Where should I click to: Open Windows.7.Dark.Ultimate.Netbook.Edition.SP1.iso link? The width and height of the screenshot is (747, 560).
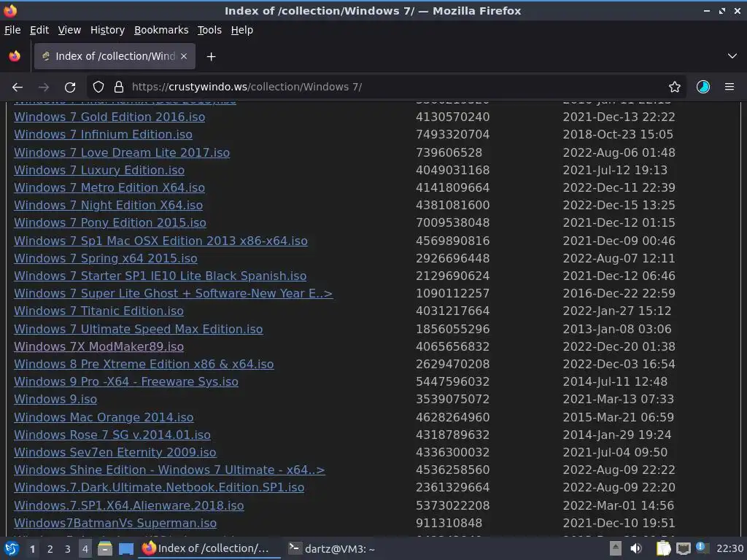(159, 488)
